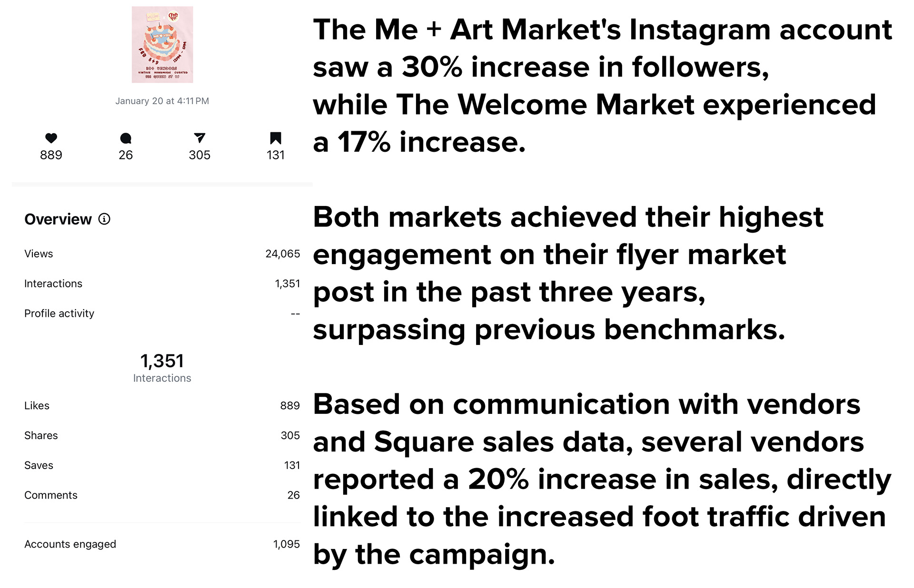Click the Saves breakdown row

(162, 465)
